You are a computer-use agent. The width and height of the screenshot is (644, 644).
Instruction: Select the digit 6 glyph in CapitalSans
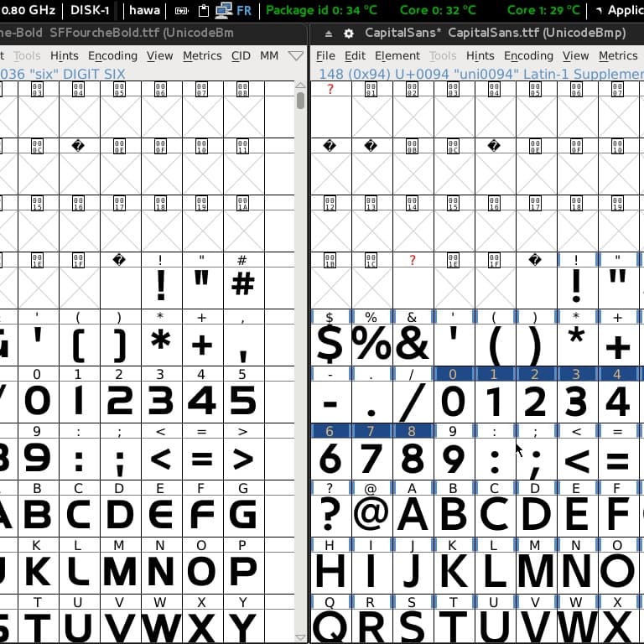click(330, 460)
